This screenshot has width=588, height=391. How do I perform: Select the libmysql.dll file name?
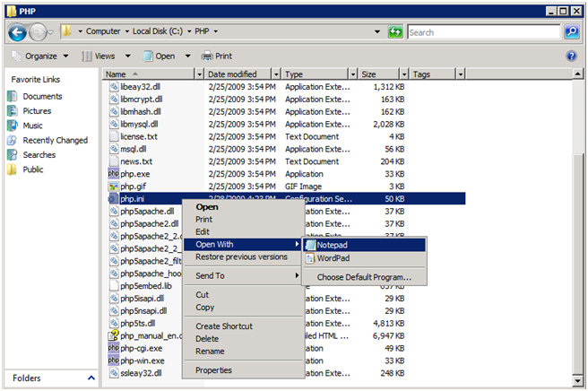139,124
